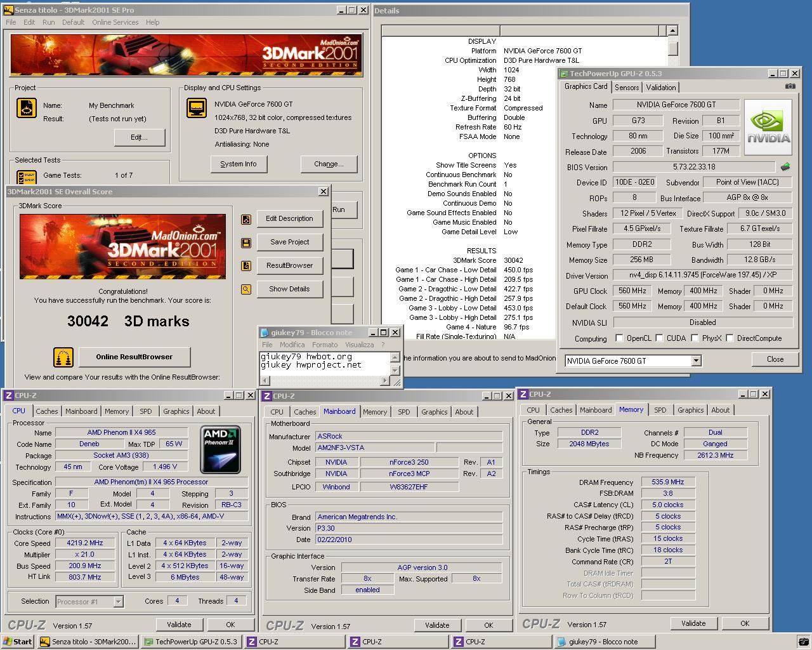The image size is (812, 650).
Task: Click the NVIDIA logo in GPU-Z
Action: [x=768, y=127]
